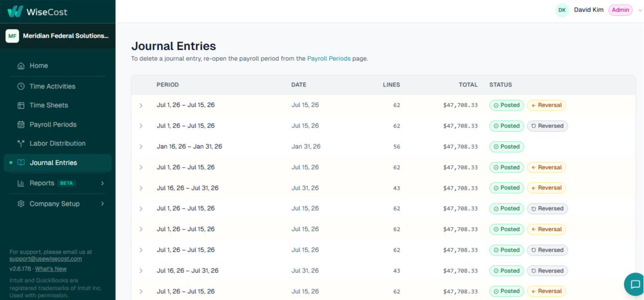Open Labor Distribution branching icon
This screenshot has width=644, height=300.
[21, 143]
